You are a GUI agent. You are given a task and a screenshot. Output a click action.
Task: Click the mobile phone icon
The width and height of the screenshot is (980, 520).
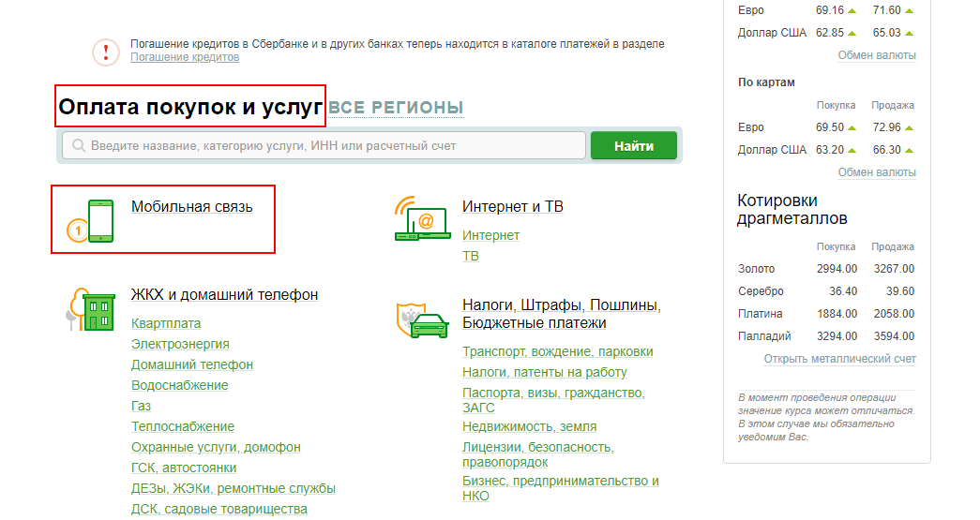99,222
